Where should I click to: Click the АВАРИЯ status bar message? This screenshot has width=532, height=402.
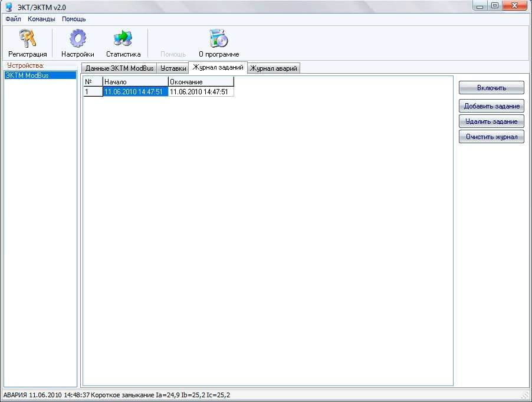[117, 395]
